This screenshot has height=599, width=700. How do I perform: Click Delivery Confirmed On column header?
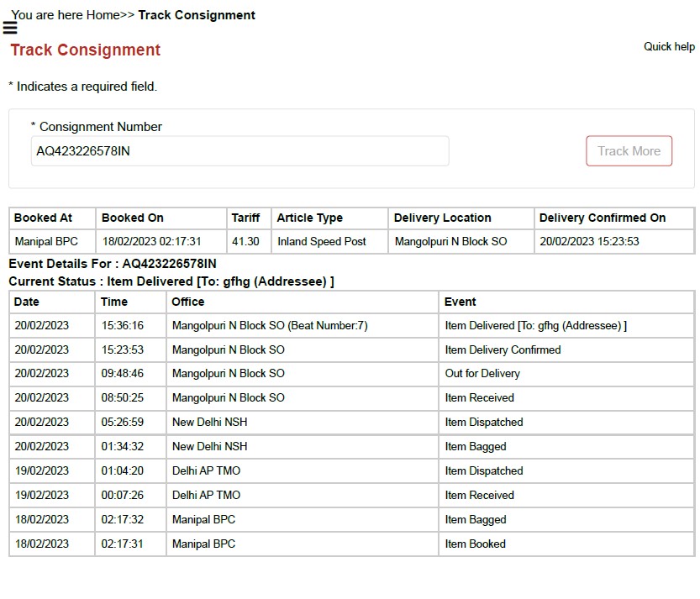[x=603, y=218]
